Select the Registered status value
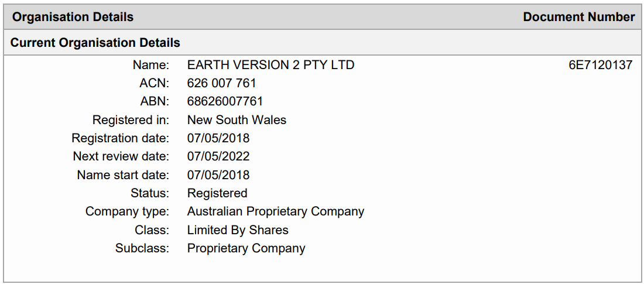The height and width of the screenshot is (284, 644). pyautogui.click(x=217, y=193)
